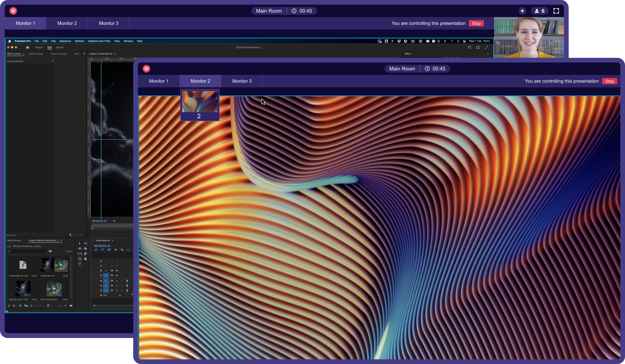The height and width of the screenshot is (364, 625).
Task: Adjust Project panel thumbnail size slider
Action: click(37, 306)
